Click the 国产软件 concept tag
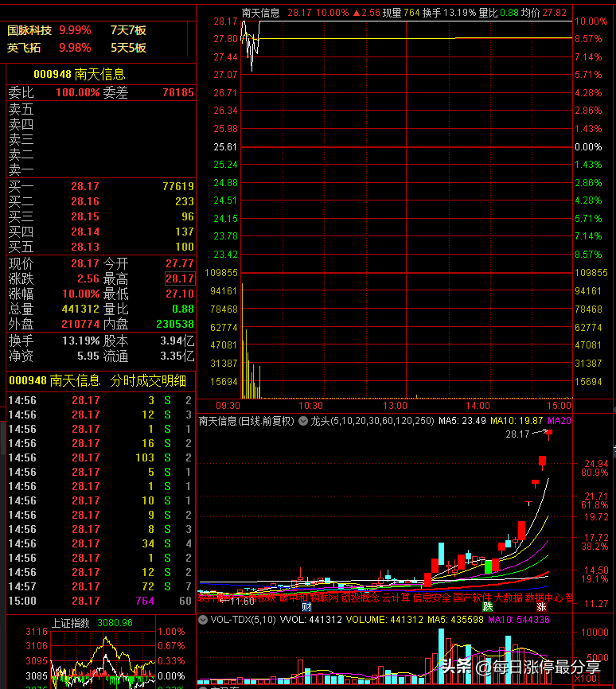Screen dimensions: 616x689 click(x=472, y=598)
